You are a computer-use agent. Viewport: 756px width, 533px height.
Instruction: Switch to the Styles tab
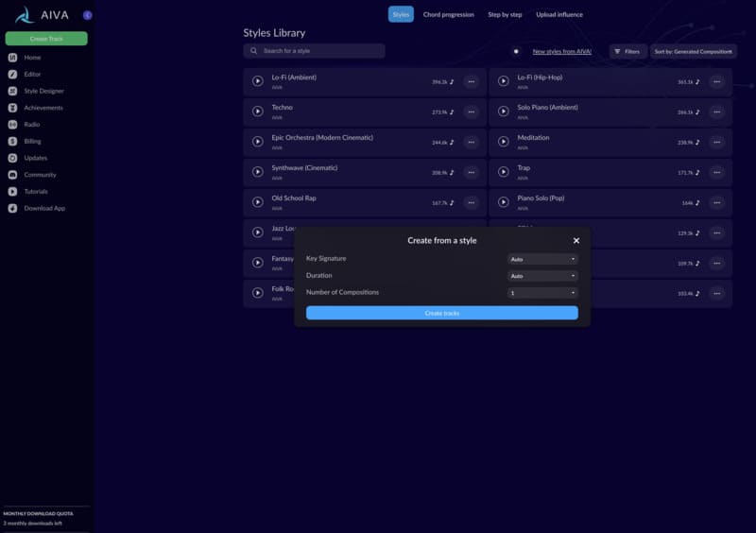[401, 14]
